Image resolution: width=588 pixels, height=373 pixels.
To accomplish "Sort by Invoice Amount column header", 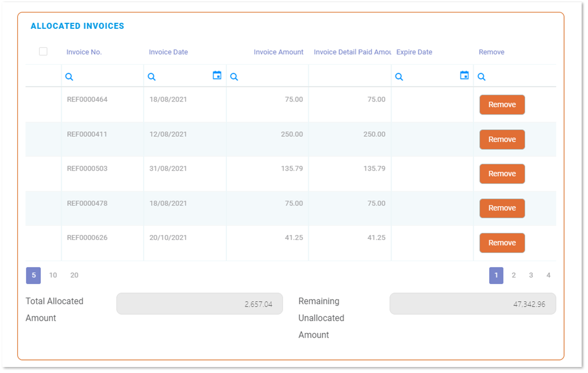I will (278, 52).
